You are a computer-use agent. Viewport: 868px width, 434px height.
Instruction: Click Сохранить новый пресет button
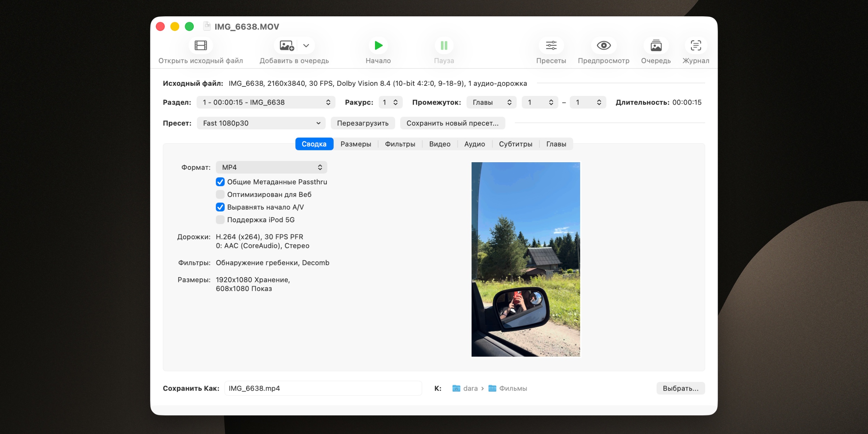(x=452, y=123)
